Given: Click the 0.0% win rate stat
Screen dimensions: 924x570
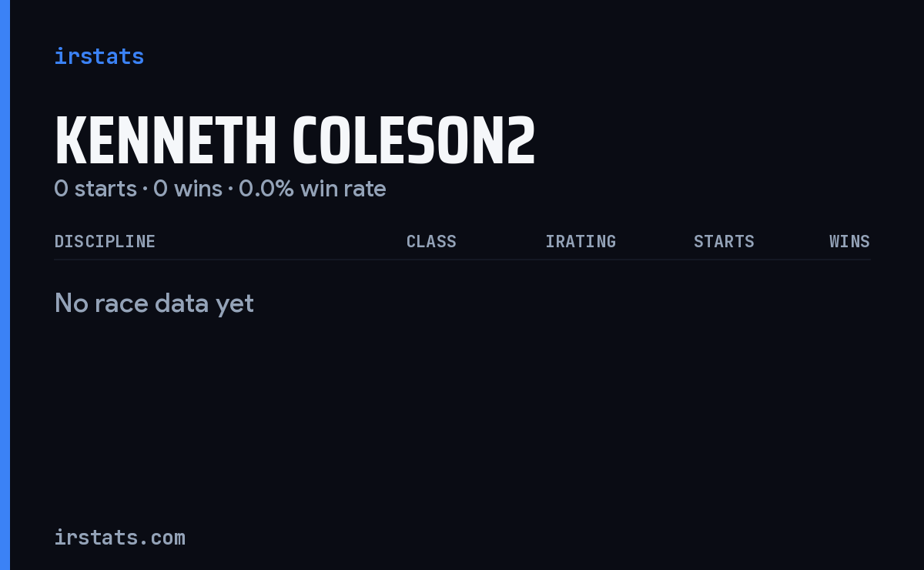Looking at the screenshot, I should (312, 189).
